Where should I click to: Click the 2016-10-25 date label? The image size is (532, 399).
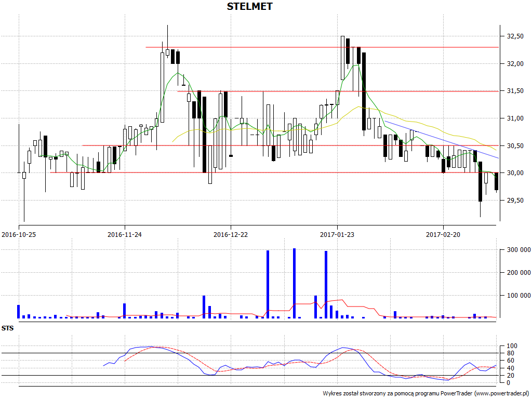[x=19, y=234]
